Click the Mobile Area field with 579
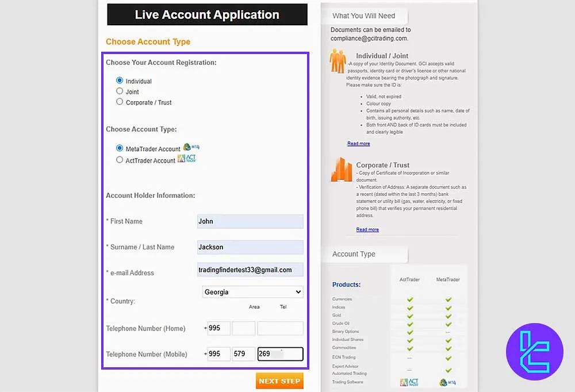The height and width of the screenshot is (392, 575). point(243,354)
